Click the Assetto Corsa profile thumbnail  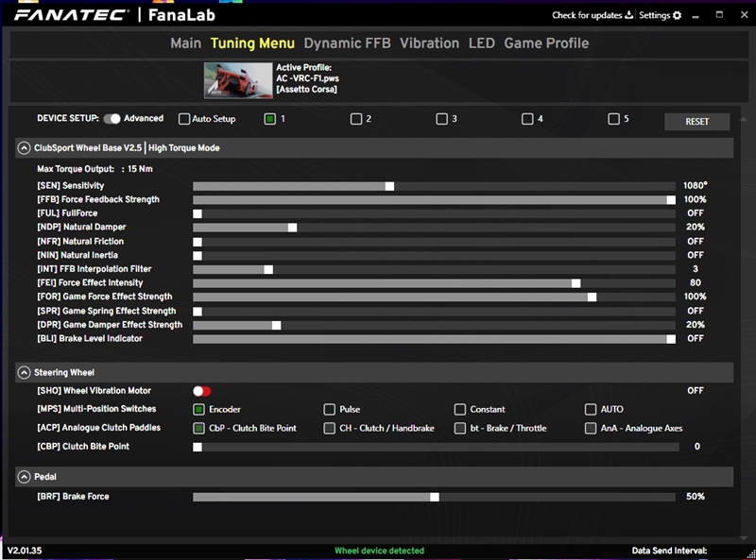(x=237, y=80)
